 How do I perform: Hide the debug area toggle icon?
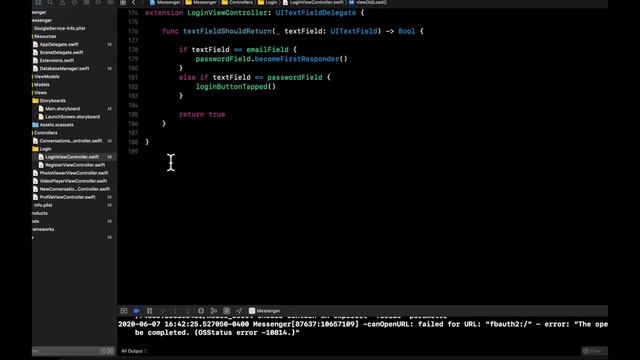[x=124, y=311]
